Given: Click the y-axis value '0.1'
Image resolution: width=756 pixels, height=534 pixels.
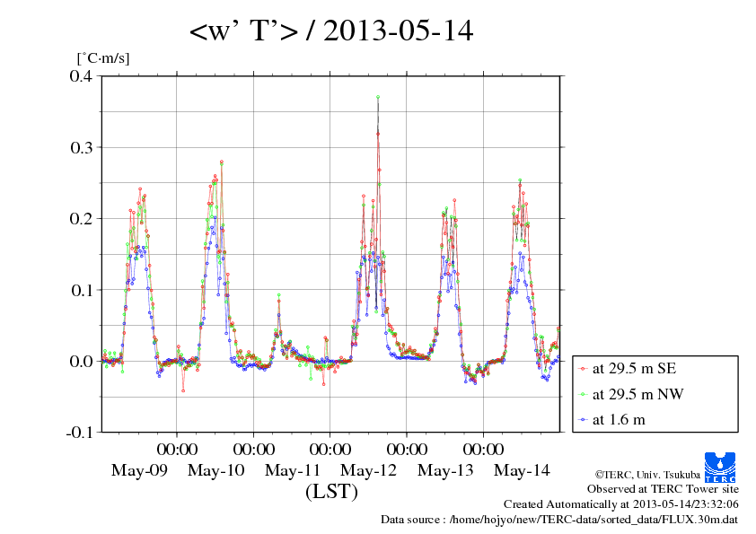Looking at the screenshot, I should click(x=82, y=290).
